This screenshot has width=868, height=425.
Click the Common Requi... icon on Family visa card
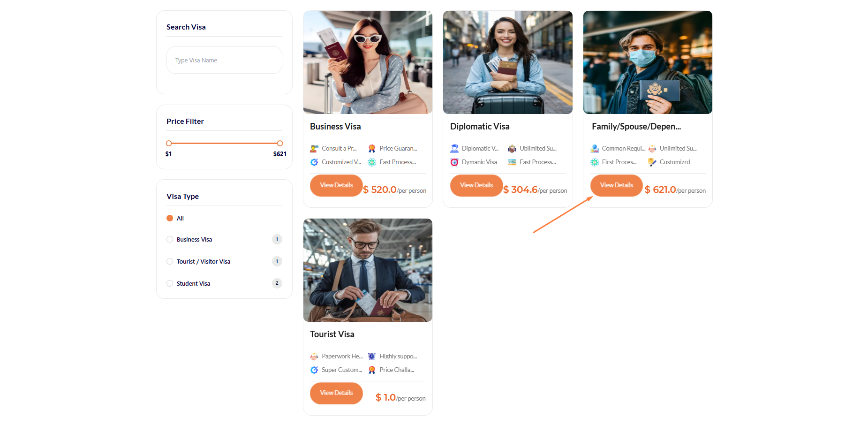pyautogui.click(x=595, y=149)
